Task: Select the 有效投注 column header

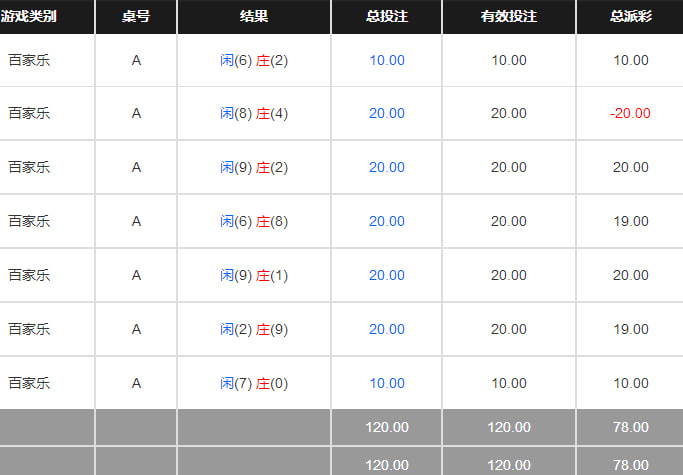Action: 508,17
